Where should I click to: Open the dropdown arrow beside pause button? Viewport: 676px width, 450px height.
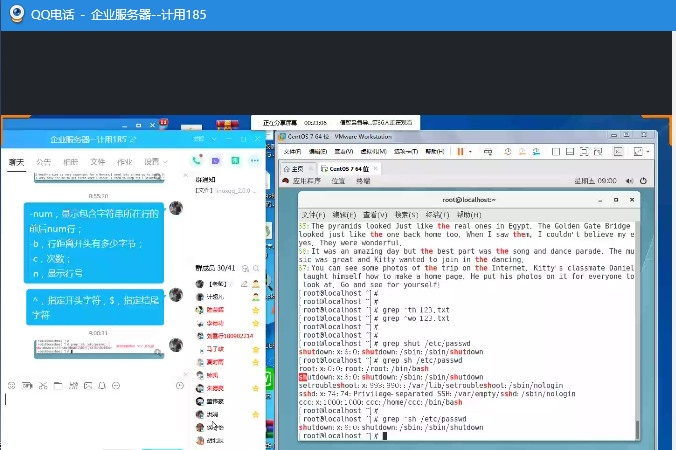(471, 151)
